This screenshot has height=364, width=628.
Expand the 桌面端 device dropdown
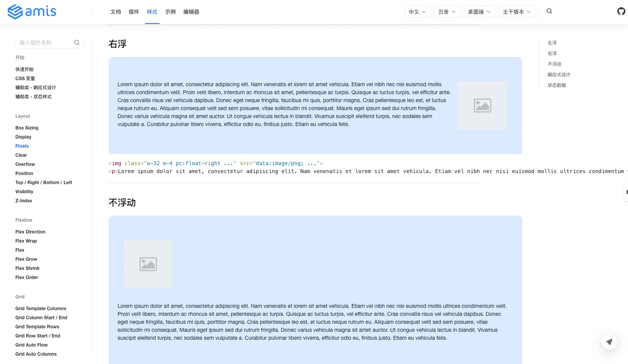[x=479, y=12]
